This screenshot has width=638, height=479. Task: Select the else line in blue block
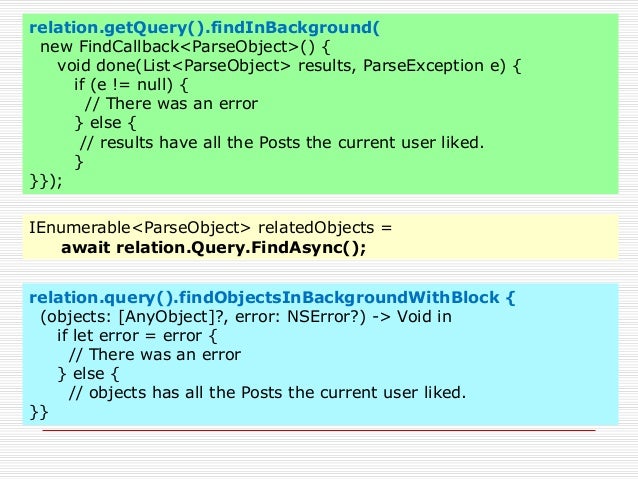[x=89, y=374]
